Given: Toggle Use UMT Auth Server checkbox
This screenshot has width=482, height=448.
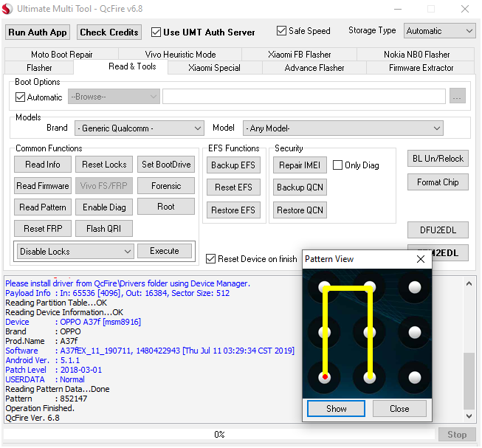Looking at the screenshot, I should click(156, 32).
